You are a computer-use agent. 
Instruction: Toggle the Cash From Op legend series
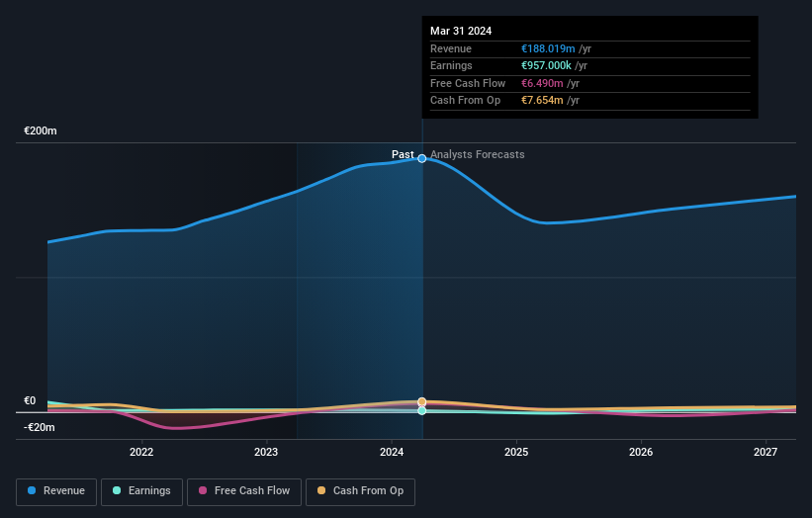coord(360,491)
